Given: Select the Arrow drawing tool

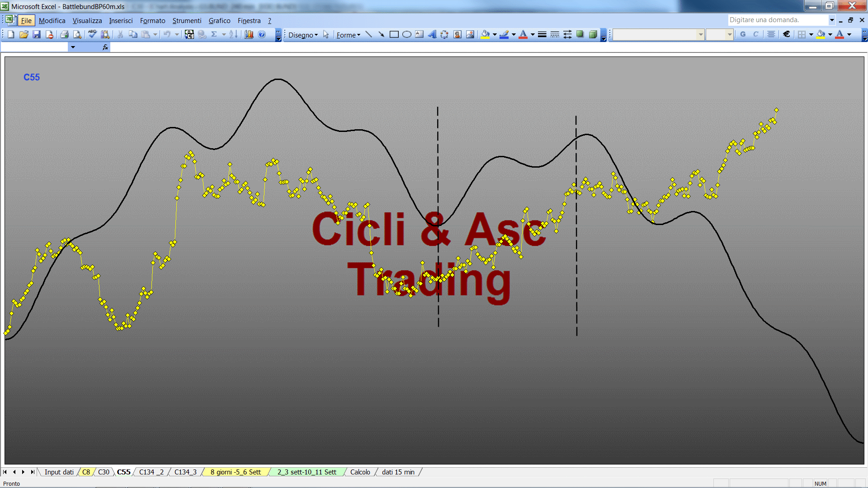Looking at the screenshot, I should coord(381,34).
